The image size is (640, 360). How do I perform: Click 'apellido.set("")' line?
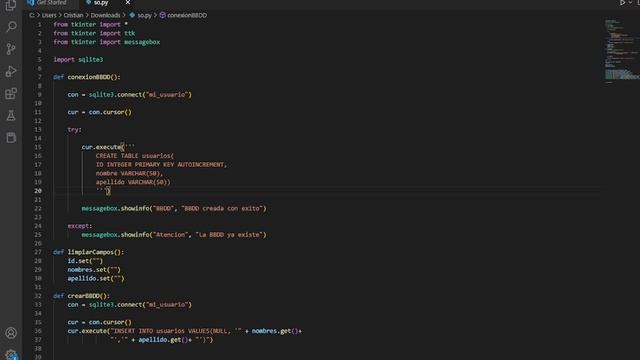[96, 278]
